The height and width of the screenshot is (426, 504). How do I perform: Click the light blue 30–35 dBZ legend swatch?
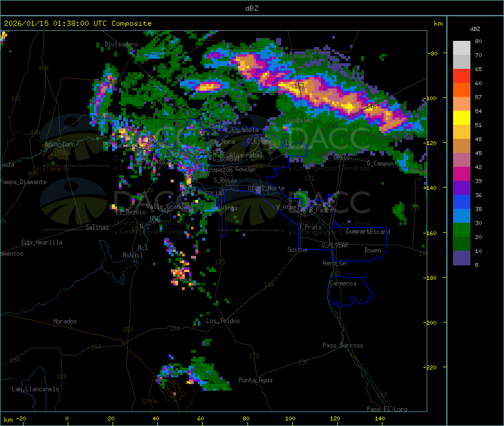pos(461,216)
